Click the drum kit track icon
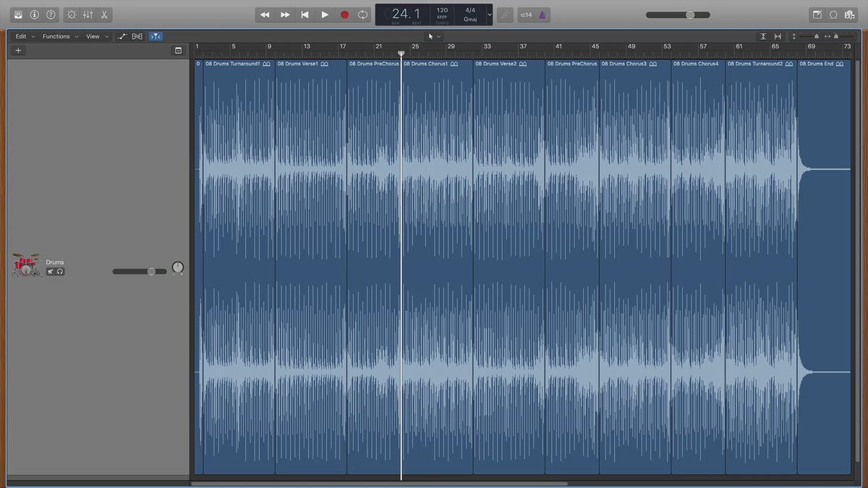 [x=26, y=265]
